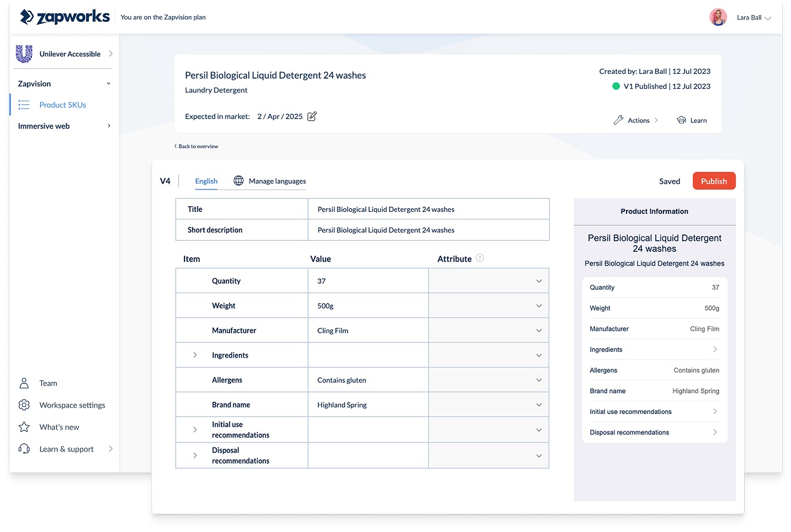Edit the Short description value field

[x=429, y=230]
